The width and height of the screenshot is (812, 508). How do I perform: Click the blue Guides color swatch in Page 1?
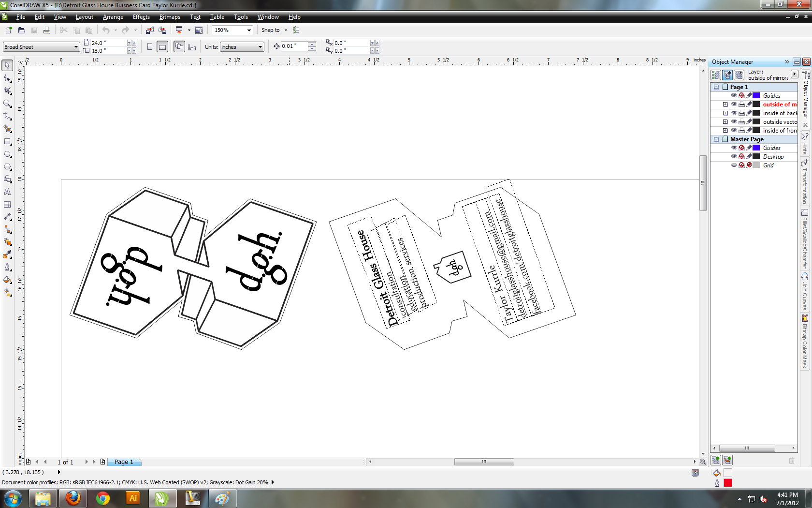coord(756,96)
